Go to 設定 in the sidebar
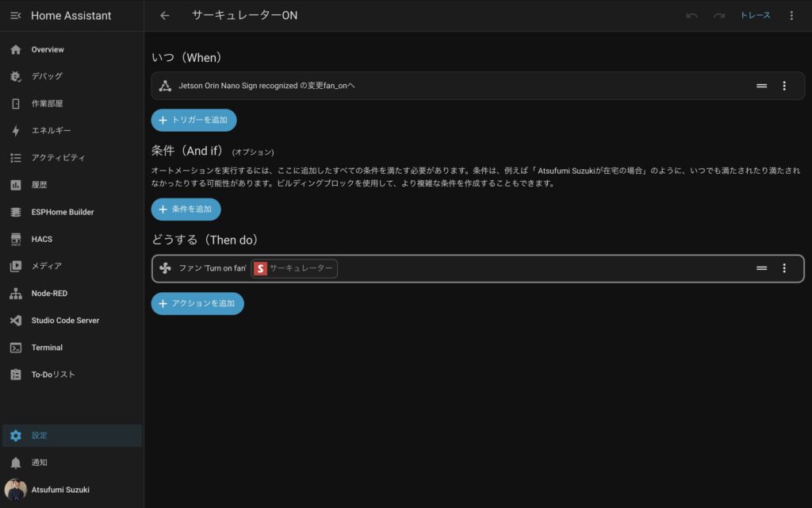Image resolution: width=812 pixels, height=508 pixels. [40, 436]
